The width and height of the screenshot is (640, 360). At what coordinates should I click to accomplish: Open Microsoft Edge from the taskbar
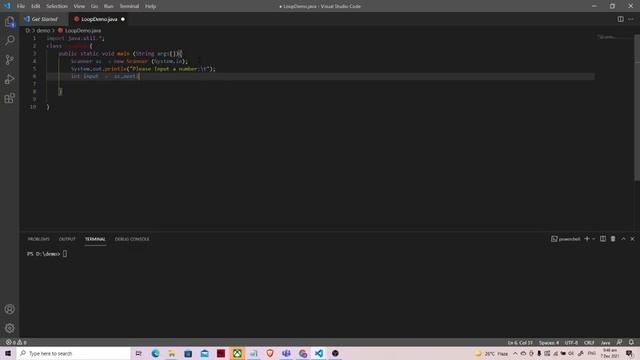click(156, 353)
